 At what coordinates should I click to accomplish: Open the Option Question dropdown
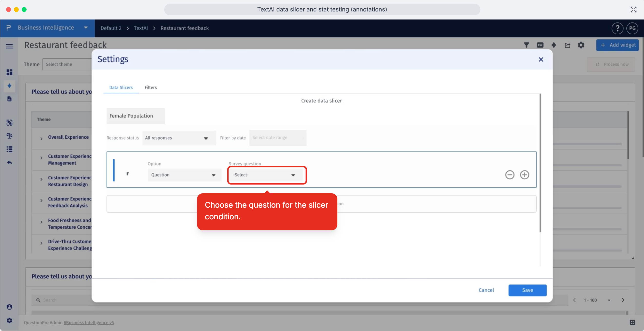point(184,175)
